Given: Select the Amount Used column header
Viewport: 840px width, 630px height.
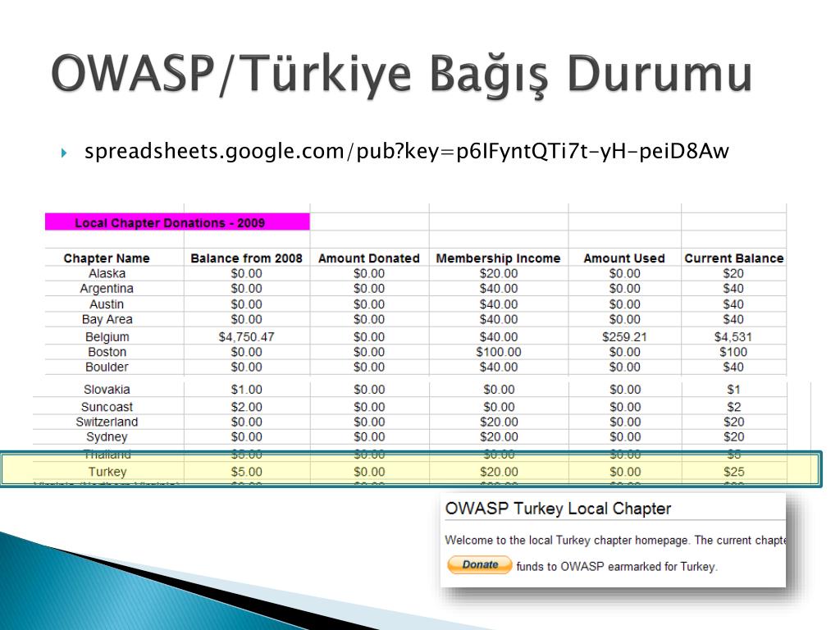Looking at the screenshot, I should coord(624,258).
